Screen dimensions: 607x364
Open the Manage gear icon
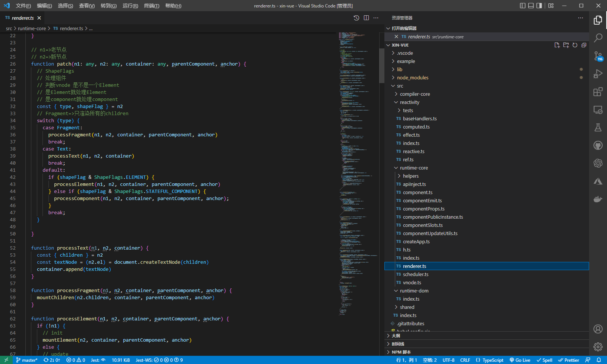[x=598, y=347]
